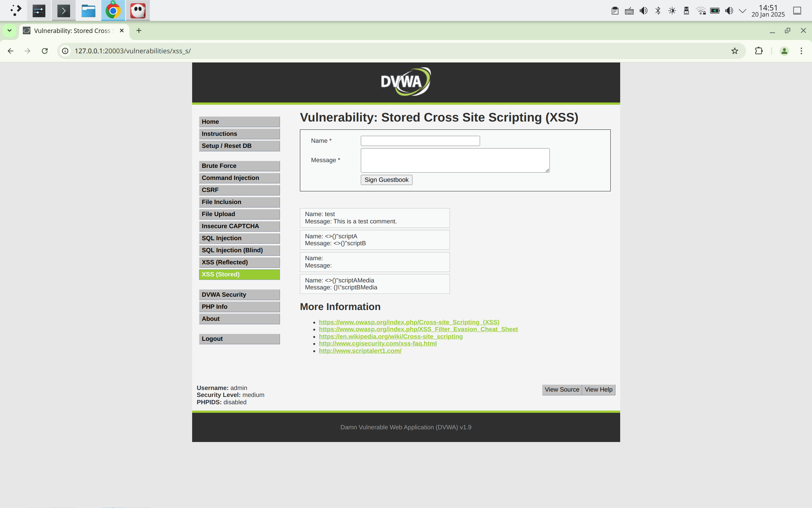Focus the Name input field

click(420, 141)
